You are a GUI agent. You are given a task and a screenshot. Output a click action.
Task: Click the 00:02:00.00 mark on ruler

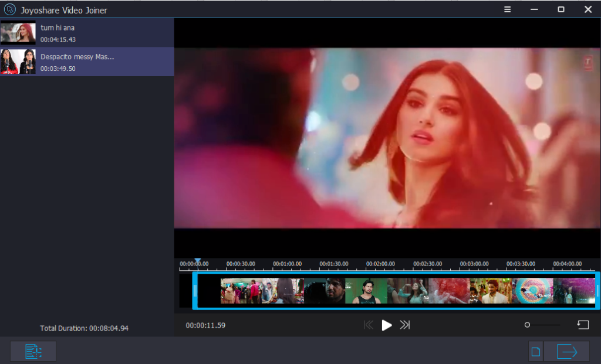[x=380, y=264]
